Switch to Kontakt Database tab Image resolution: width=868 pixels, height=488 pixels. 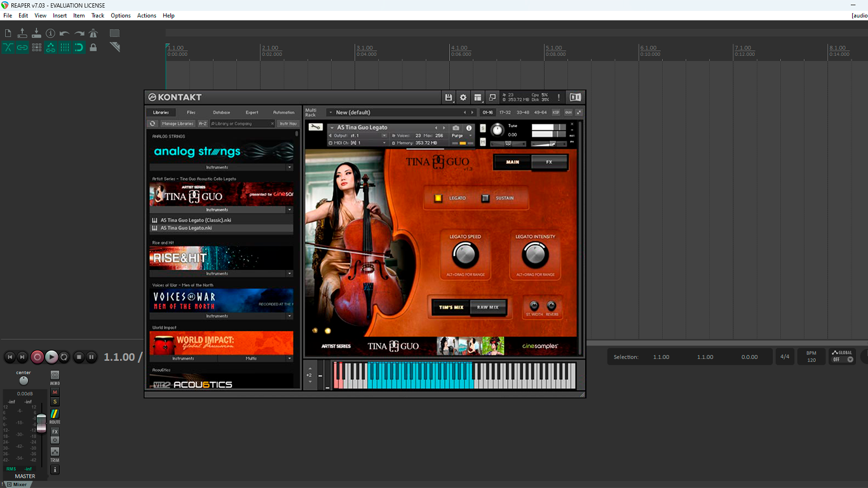coord(222,112)
